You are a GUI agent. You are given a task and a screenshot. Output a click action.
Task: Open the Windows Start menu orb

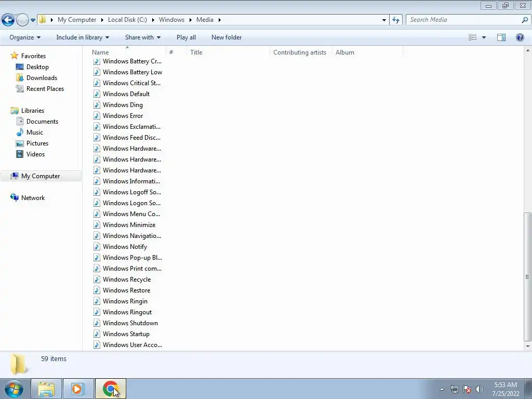[x=14, y=389]
